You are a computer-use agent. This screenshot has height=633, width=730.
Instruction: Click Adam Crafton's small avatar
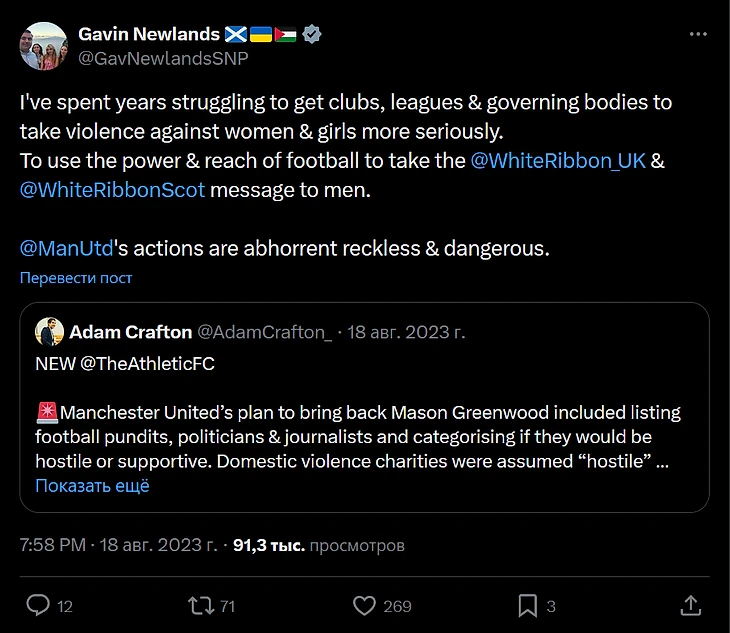pyautogui.click(x=49, y=332)
